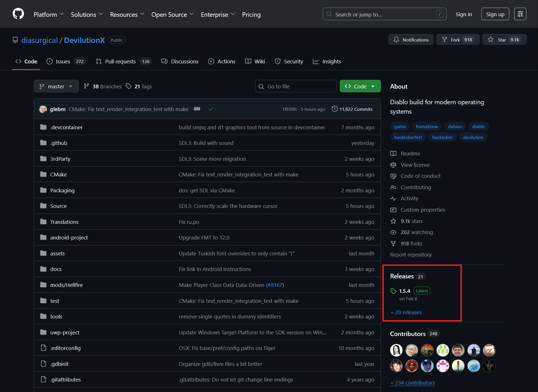Switch to the Code tab
The height and width of the screenshot is (392, 538).
(26, 61)
